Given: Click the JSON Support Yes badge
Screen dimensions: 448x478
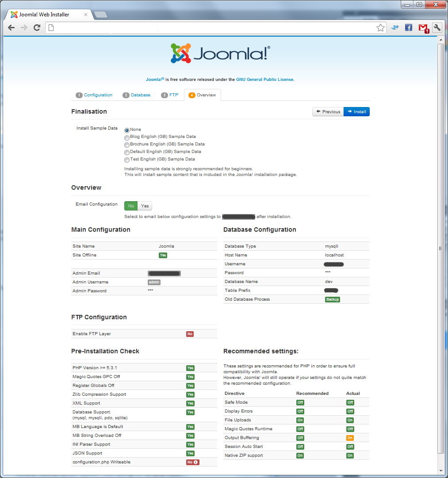Looking at the screenshot, I should tap(190, 453).
